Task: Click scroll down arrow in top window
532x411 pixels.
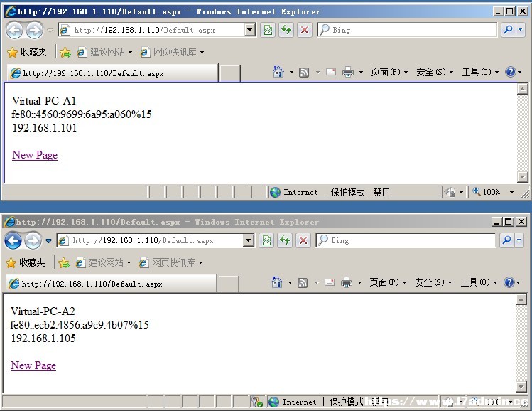Action: [x=523, y=176]
